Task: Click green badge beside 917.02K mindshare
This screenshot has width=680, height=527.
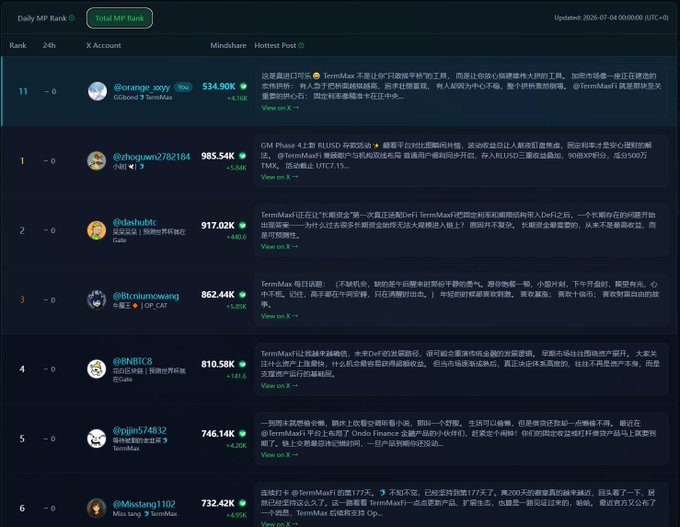Action: tap(242, 225)
